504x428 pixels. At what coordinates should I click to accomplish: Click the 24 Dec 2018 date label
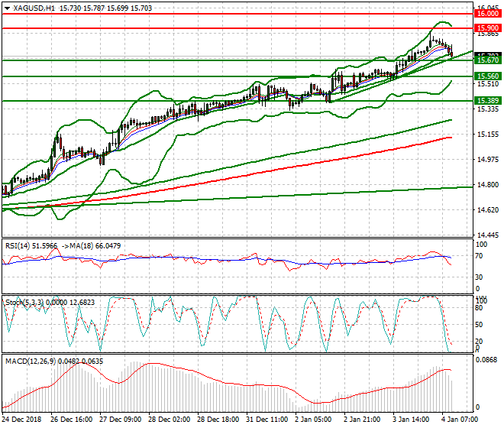point(21,420)
